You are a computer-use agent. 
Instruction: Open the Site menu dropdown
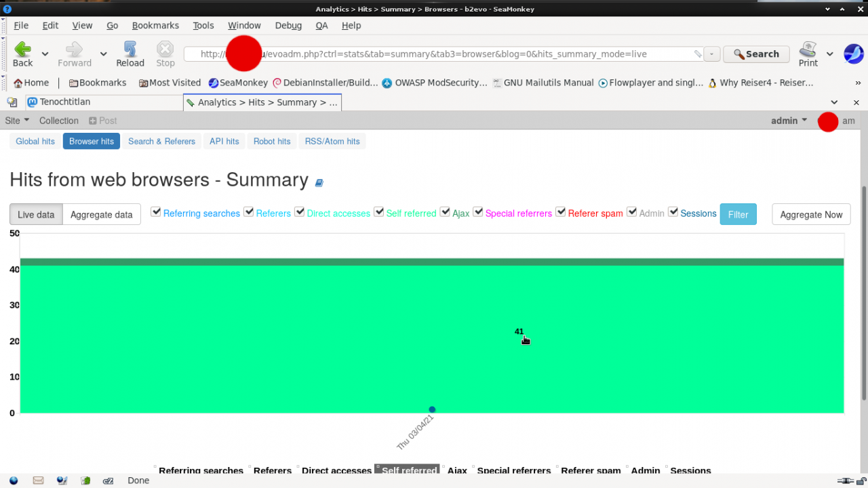tap(17, 121)
